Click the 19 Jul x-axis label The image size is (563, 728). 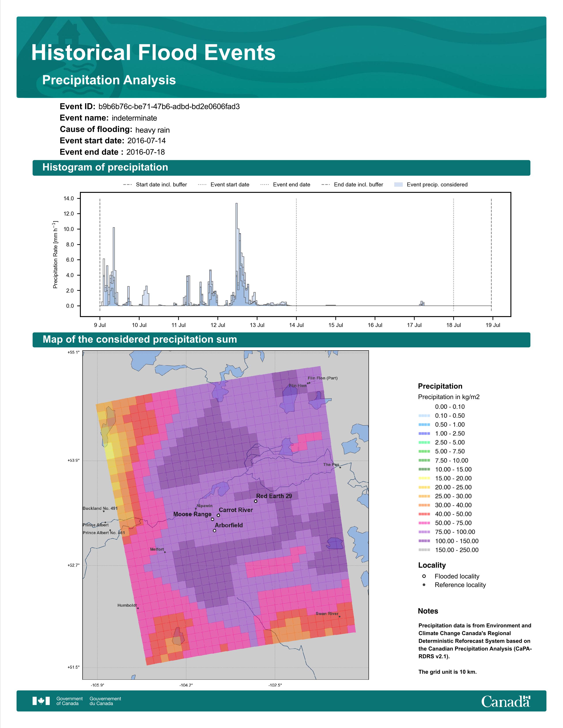pyautogui.click(x=493, y=325)
